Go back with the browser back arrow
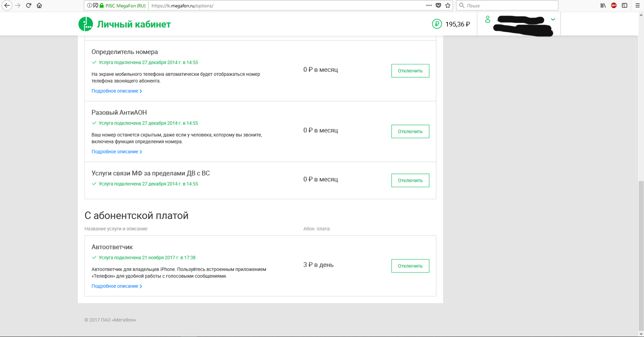The image size is (644, 337). click(7, 6)
